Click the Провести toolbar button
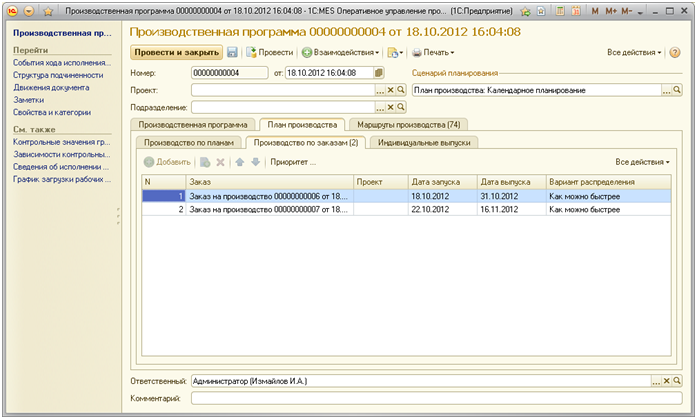 pos(270,52)
